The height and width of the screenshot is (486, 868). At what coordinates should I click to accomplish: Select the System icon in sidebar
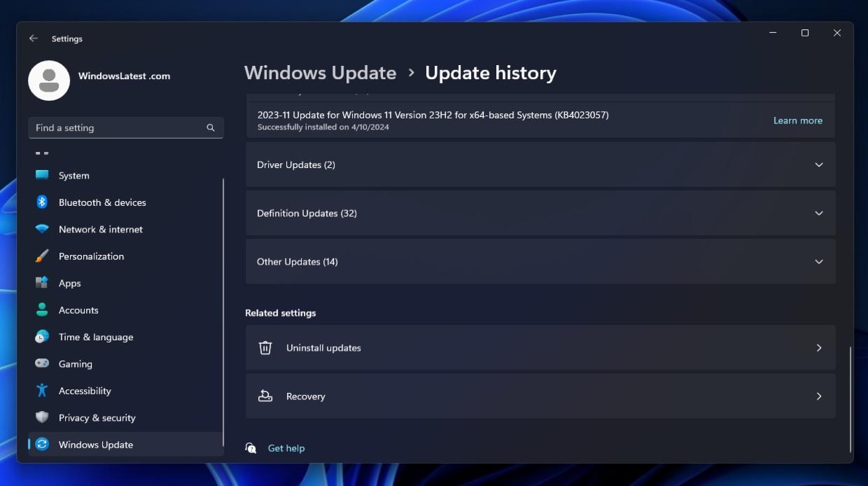[43, 175]
